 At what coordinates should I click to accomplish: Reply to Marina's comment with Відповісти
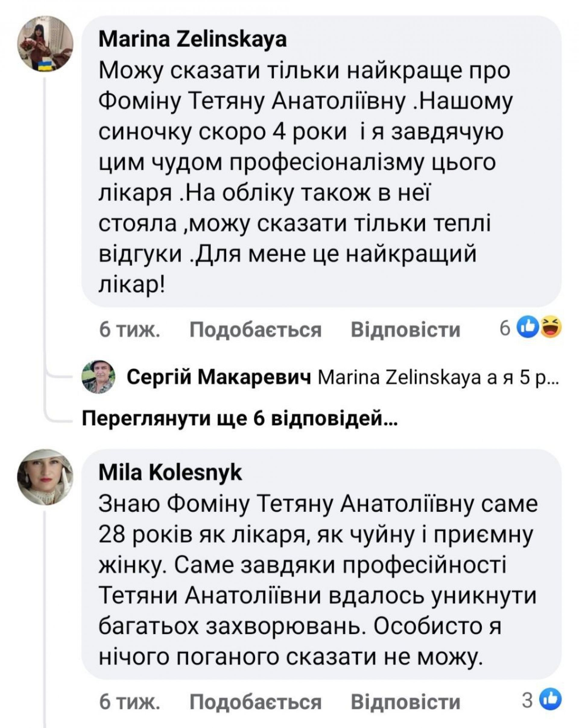click(406, 330)
